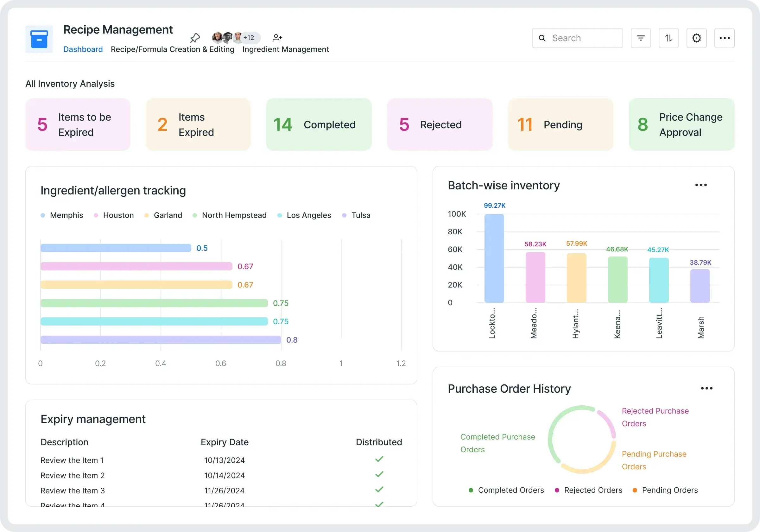
Task: Switch to Ingredient Management tab
Action: pyautogui.click(x=285, y=49)
